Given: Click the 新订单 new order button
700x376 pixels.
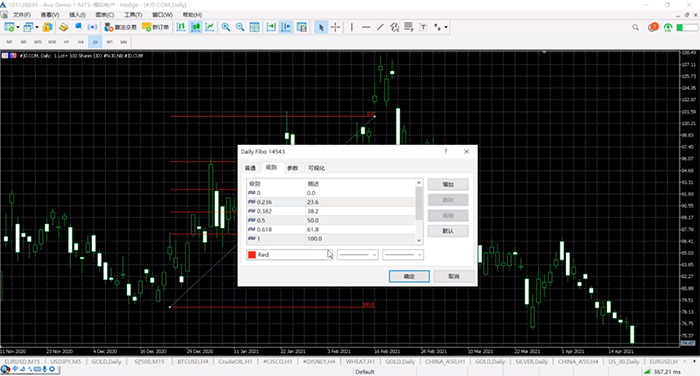Looking at the screenshot, I should pyautogui.click(x=156, y=27).
